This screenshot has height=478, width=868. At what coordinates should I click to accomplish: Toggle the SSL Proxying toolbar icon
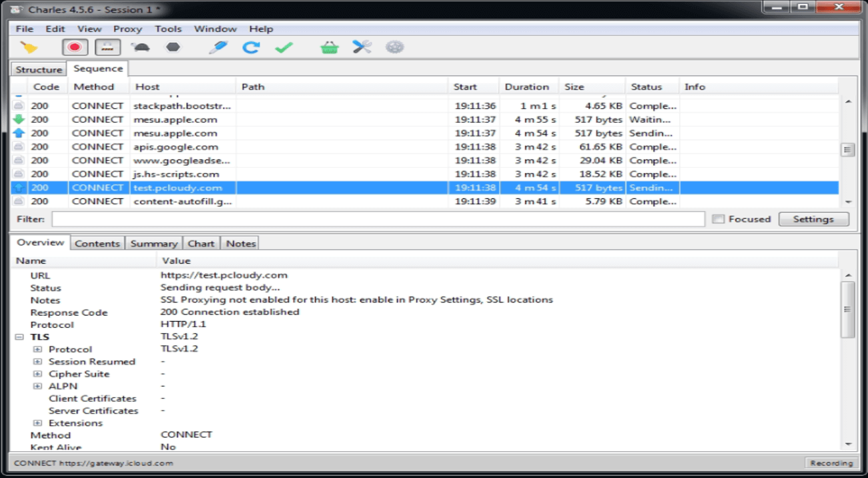pos(107,47)
